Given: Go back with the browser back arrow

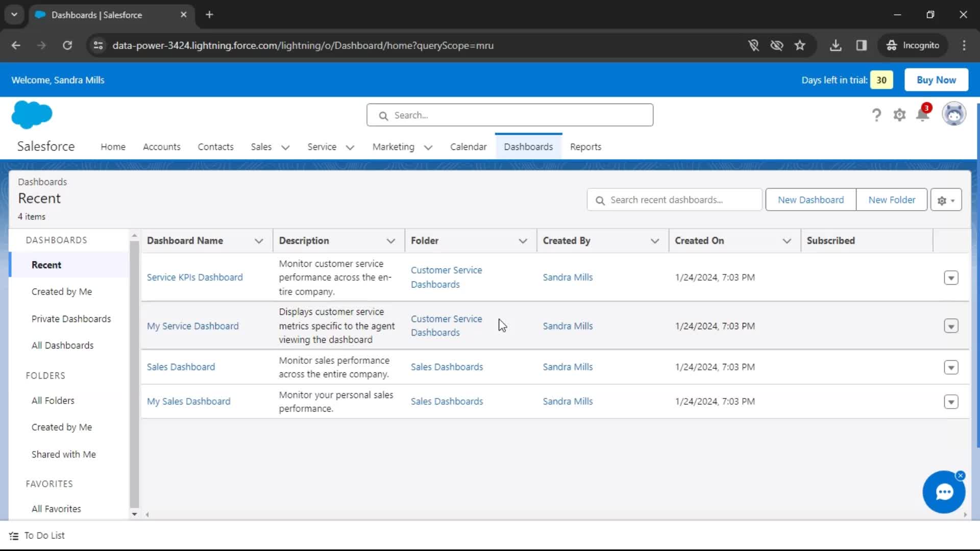Looking at the screenshot, I should (16, 45).
